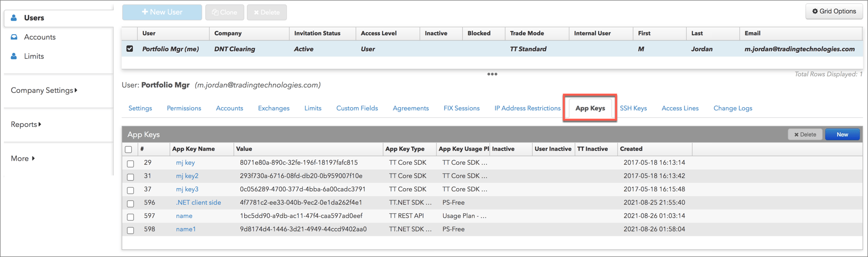This screenshot has height=257, width=868.
Task: Sort by the App Key Type column header
Action: click(409, 149)
